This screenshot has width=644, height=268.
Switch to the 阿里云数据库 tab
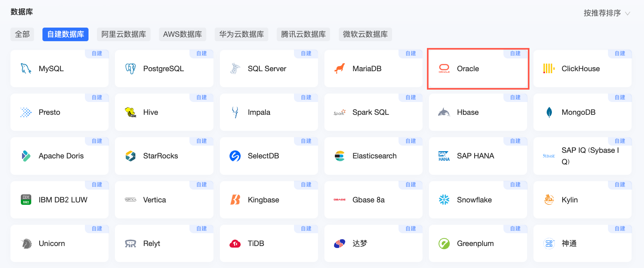click(124, 34)
